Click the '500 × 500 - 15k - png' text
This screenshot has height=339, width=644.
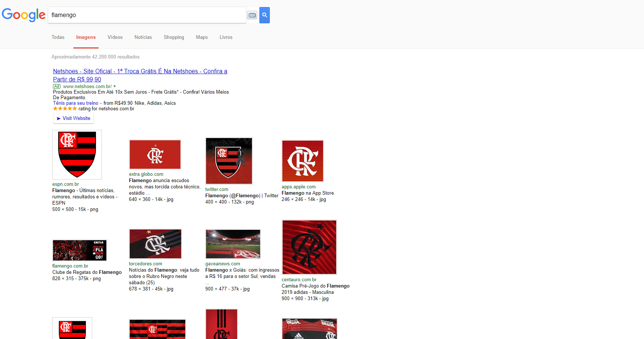click(x=75, y=209)
